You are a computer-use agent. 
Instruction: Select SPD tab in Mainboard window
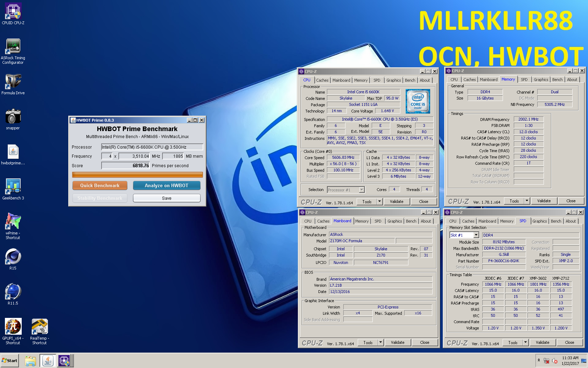pos(378,221)
